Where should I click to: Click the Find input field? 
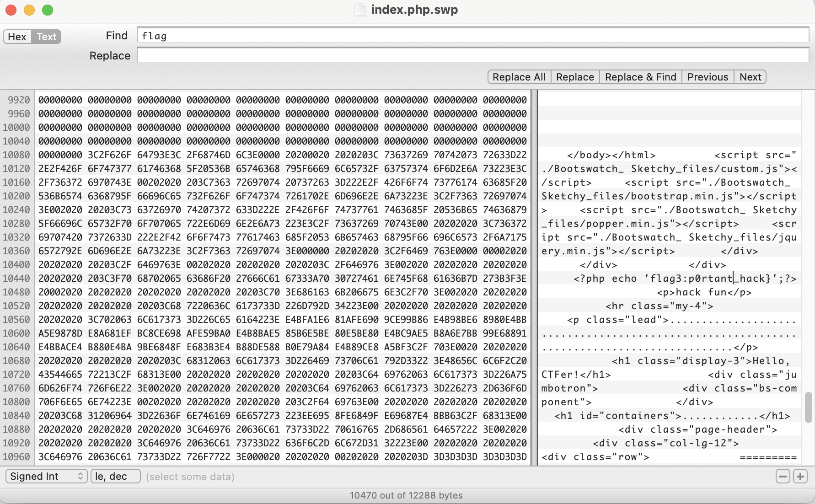coord(472,36)
